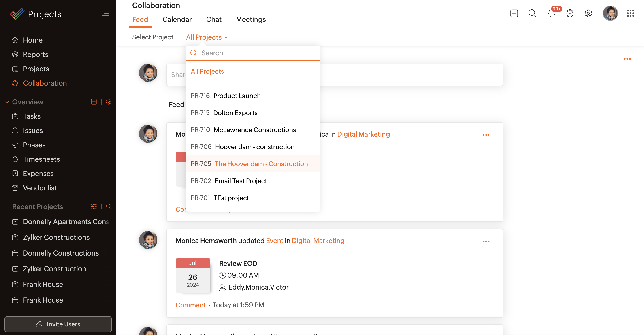Open the Meetings tab

250,19
